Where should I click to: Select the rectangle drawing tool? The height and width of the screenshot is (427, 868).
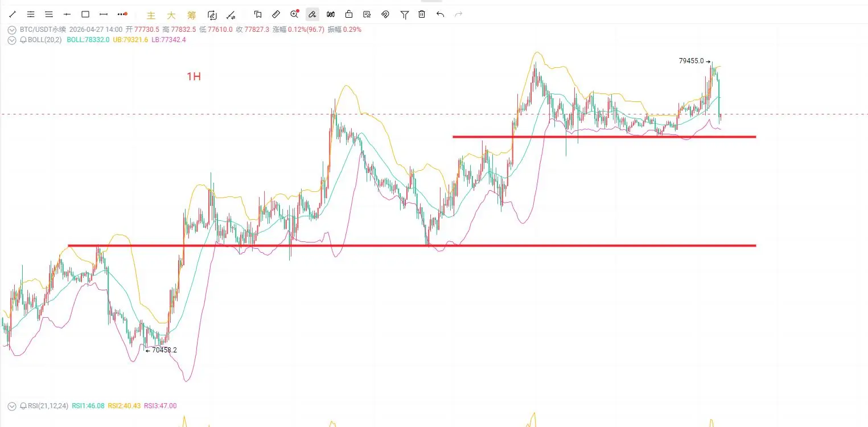coord(85,14)
